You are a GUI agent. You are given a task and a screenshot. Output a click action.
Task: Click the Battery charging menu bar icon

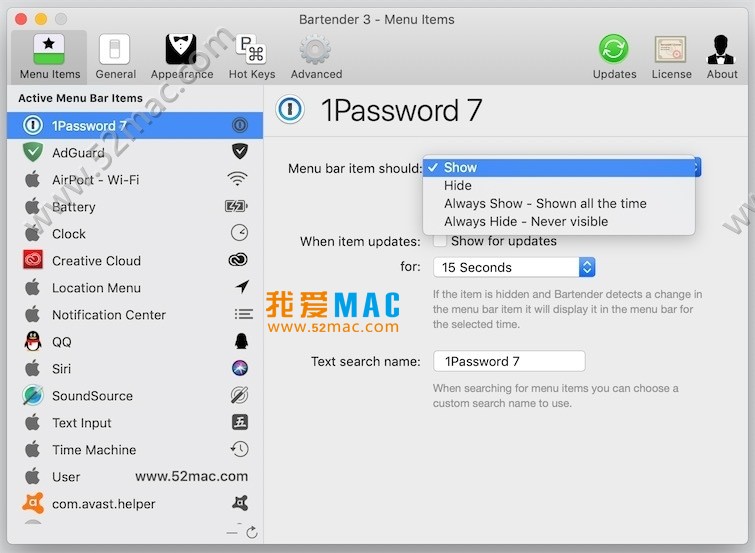236,206
